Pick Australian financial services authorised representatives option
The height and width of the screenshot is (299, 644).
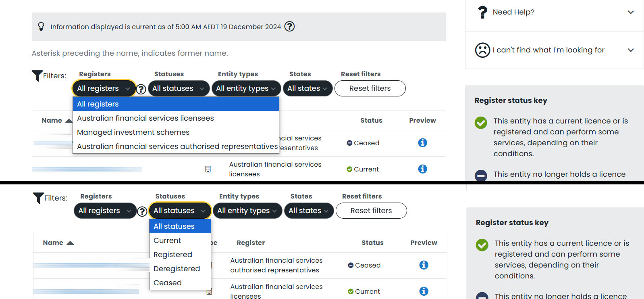pyautogui.click(x=177, y=146)
